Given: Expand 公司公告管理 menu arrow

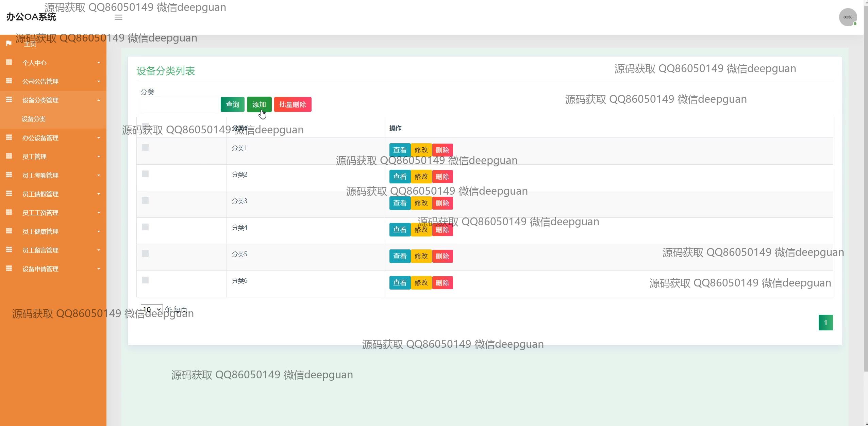Looking at the screenshot, I should coord(99,81).
